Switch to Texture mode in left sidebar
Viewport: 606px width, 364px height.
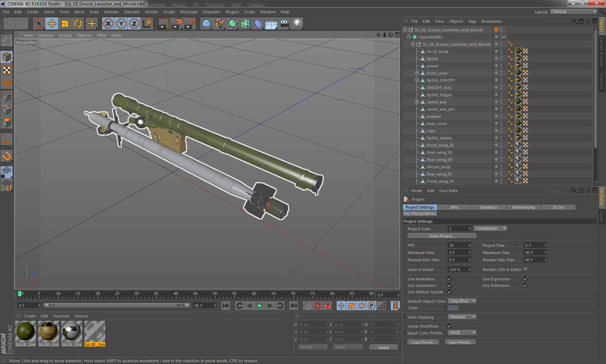pos(7,70)
